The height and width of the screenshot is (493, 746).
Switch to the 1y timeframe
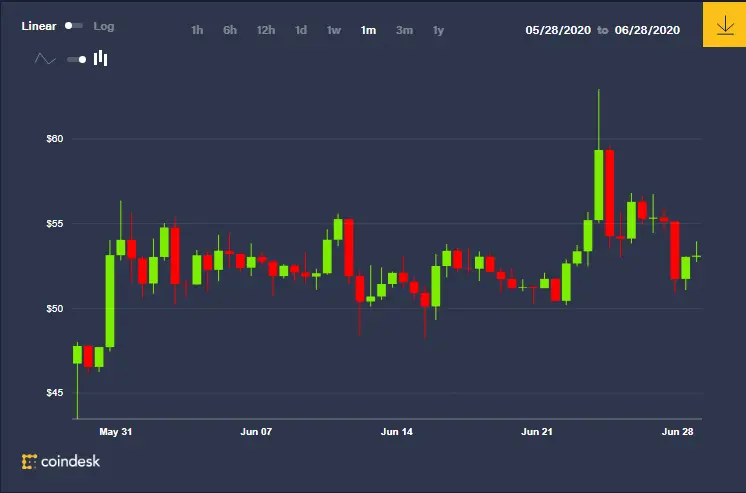point(438,30)
